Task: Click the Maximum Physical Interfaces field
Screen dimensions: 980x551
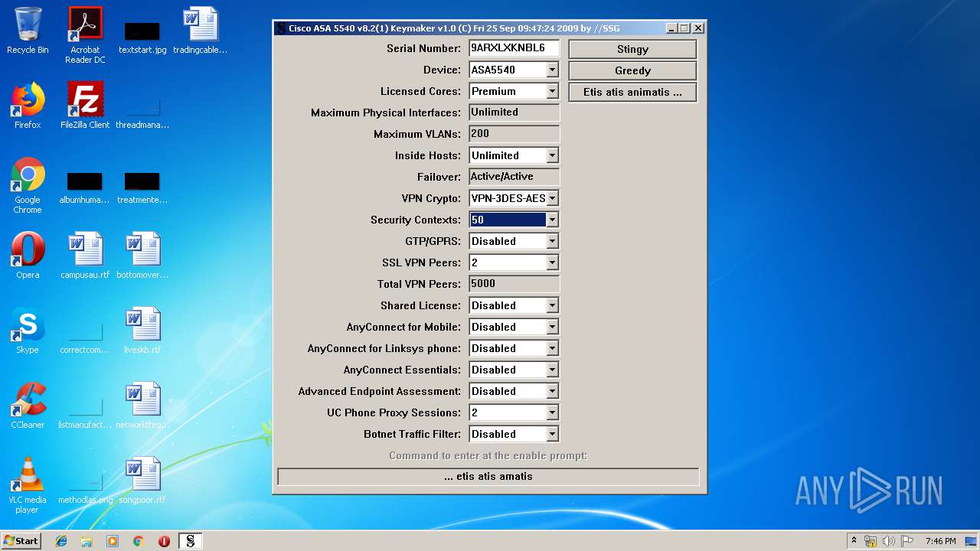Action: [514, 112]
